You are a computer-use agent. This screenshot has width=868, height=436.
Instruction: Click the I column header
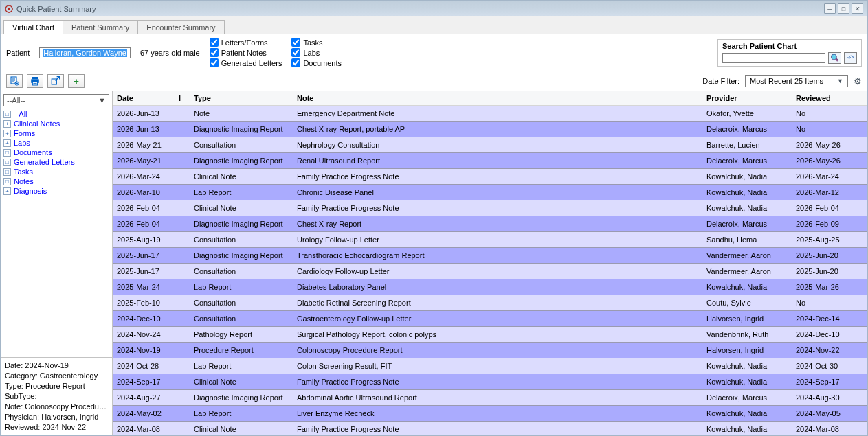(x=179, y=98)
